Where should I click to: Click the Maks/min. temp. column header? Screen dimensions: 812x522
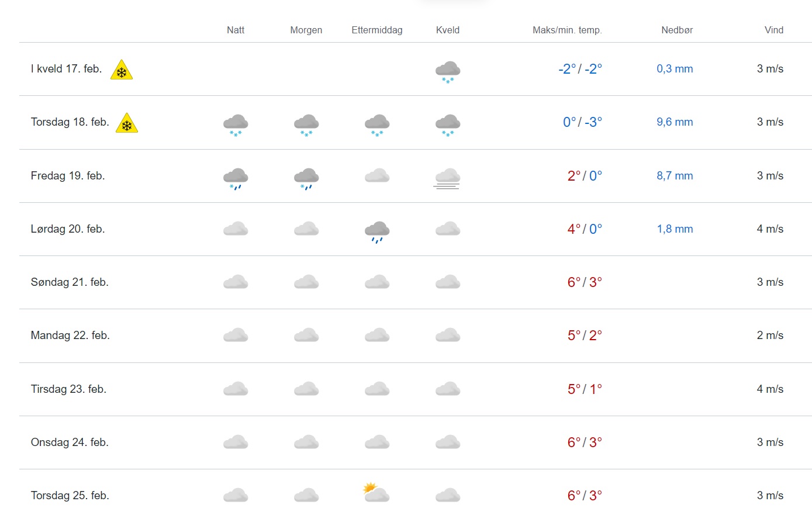[x=567, y=30]
